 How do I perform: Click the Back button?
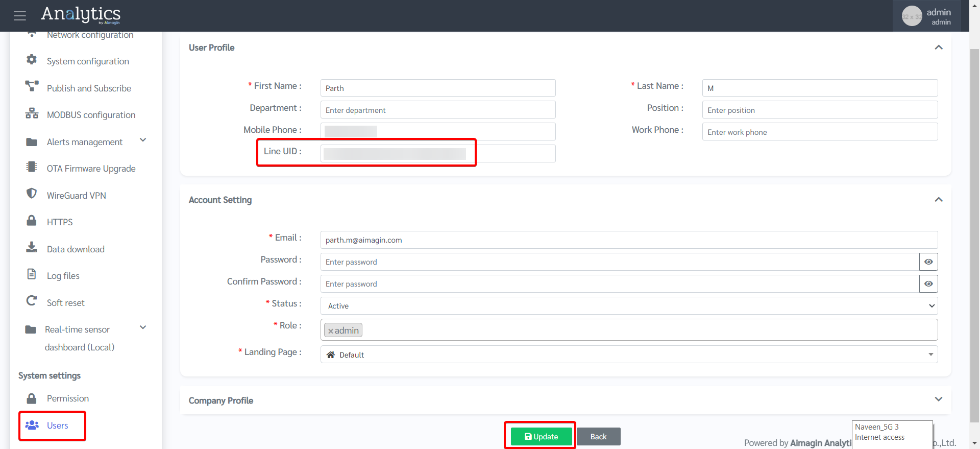(598, 437)
